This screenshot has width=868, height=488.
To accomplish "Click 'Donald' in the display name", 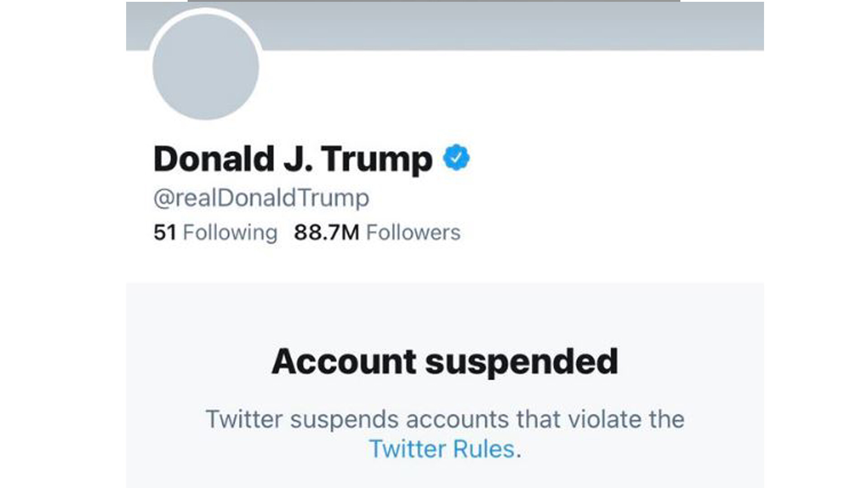I will (x=214, y=159).
